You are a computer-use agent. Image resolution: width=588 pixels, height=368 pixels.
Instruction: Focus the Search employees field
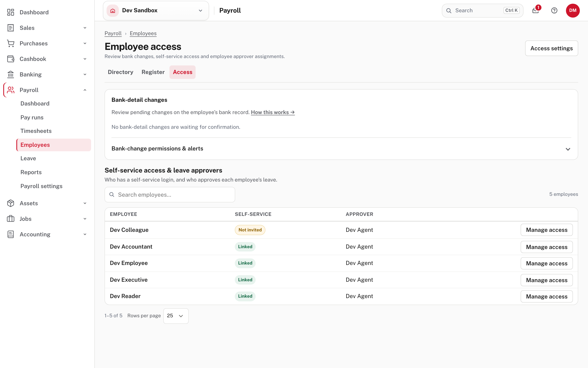click(x=170, y=195)
